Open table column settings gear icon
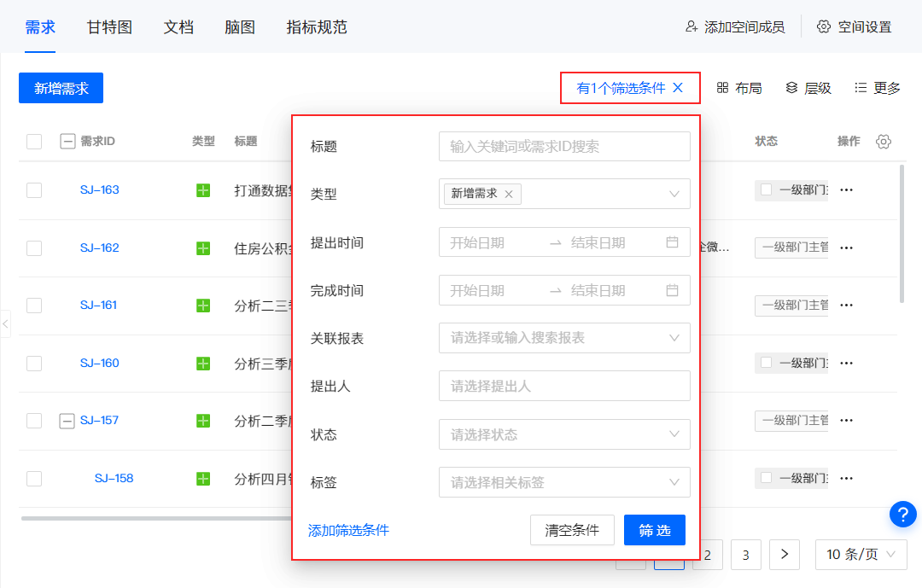Viewport: 922px width, 588px height. point(884,142)
